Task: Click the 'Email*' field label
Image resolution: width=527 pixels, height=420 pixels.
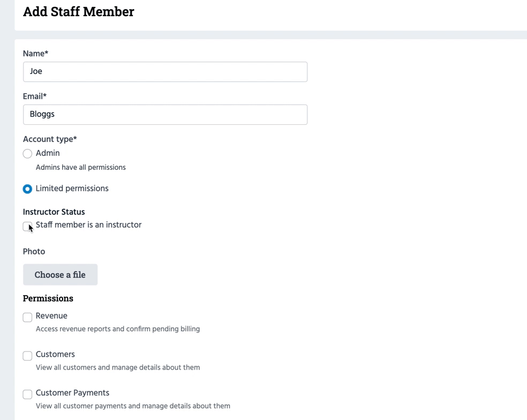Action: 35,96
